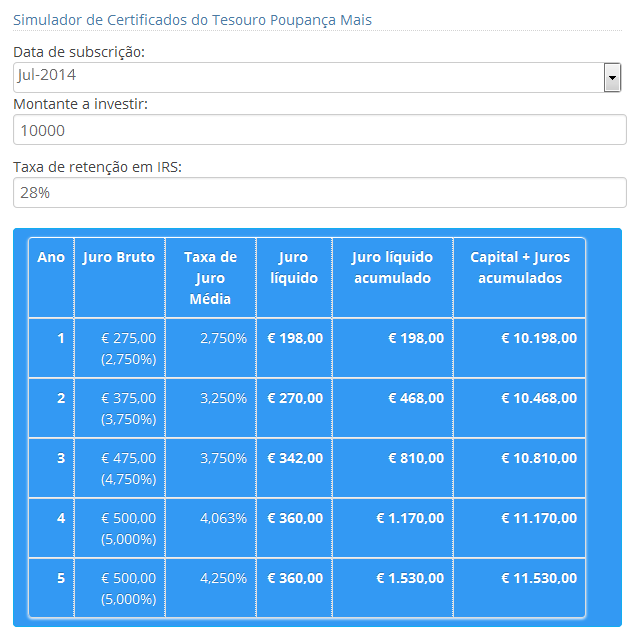Click the € 10.198,00 capital cell
The width and height of the screenshot is (629, 641).
click(539, 338)
